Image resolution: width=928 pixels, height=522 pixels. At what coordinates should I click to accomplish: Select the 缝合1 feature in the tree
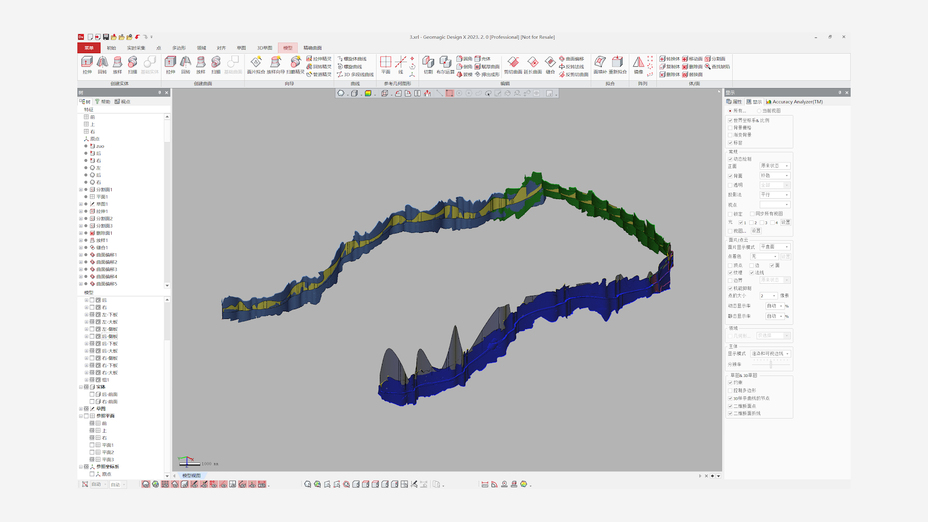tap(102, 247)
